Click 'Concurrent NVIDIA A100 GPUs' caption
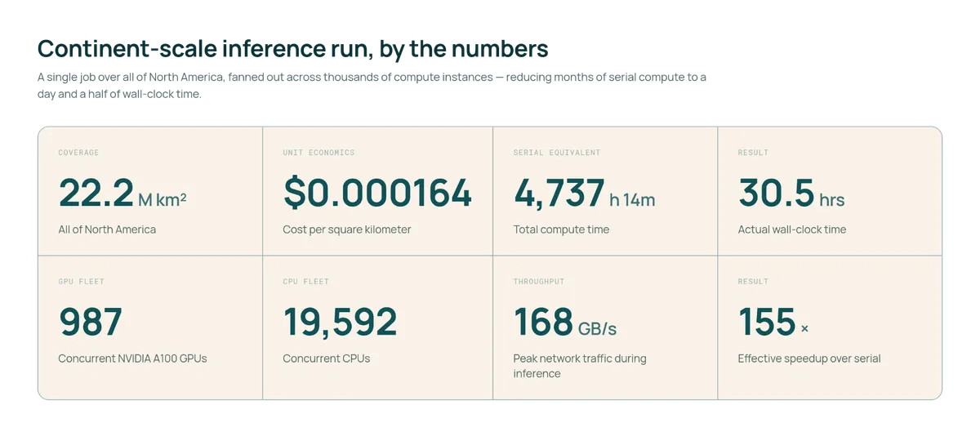This screenshot has height=432, width=980. coord(132,359)
